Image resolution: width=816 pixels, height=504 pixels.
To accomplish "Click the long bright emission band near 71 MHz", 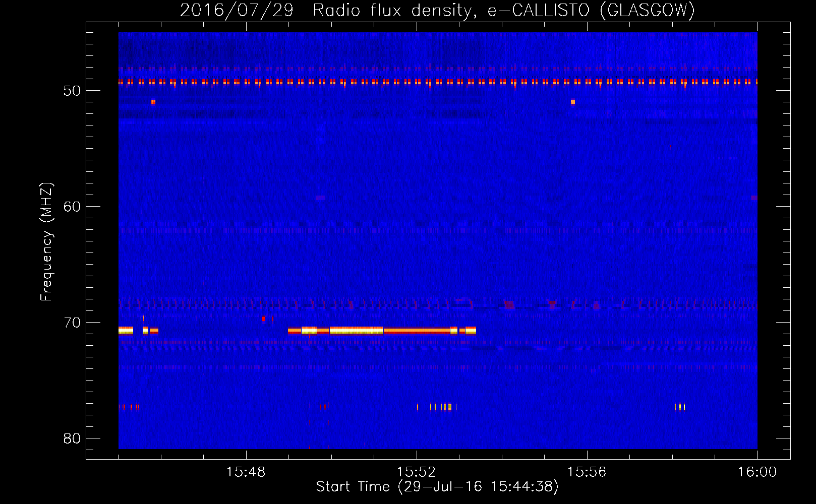I will pyautogui.click(x=382, y=331).
